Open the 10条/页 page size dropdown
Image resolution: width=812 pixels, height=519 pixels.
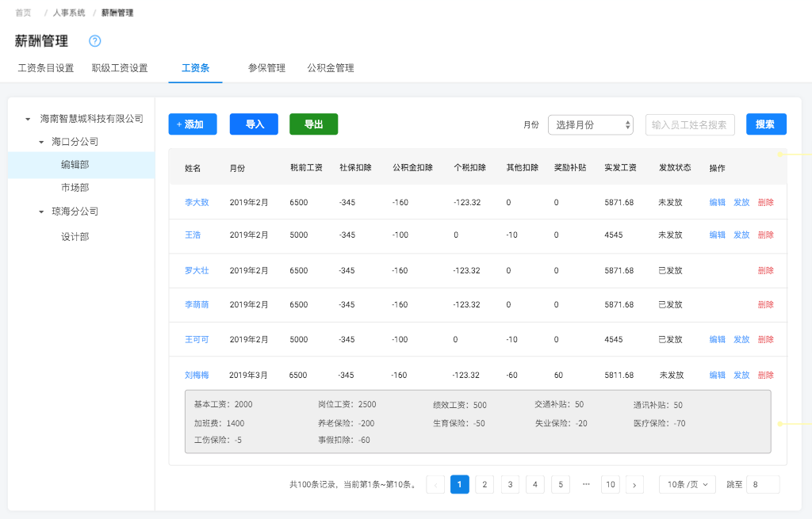tap(688, 485)
